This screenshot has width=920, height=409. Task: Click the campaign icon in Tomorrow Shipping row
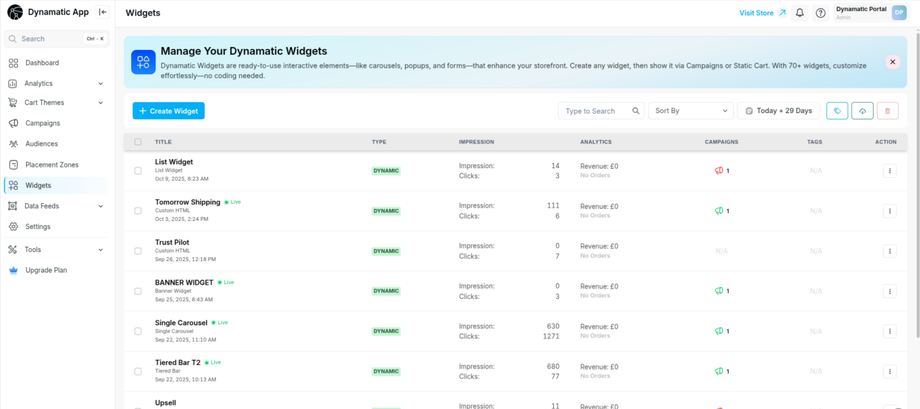[719, 211]
